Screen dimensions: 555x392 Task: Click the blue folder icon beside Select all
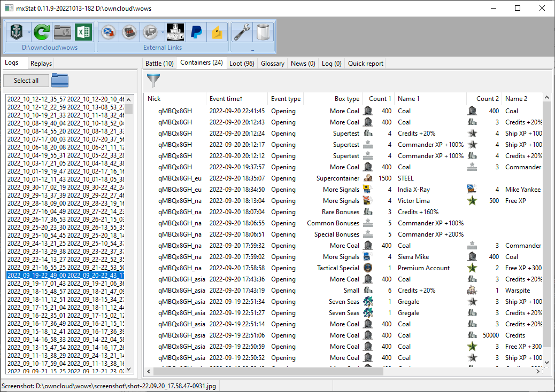60,80
